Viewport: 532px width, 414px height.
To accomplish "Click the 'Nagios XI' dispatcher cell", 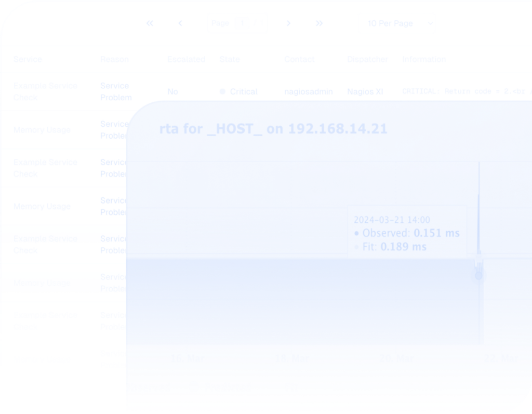I will tap(365, 91).
